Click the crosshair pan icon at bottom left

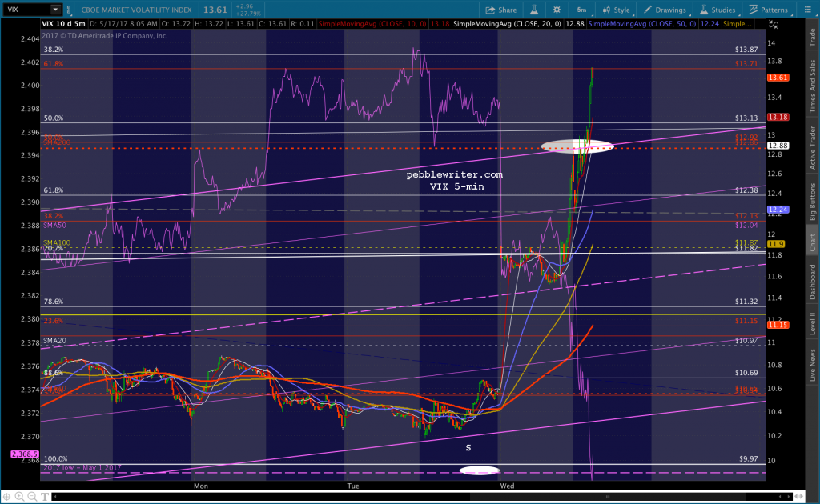point(6,497)
